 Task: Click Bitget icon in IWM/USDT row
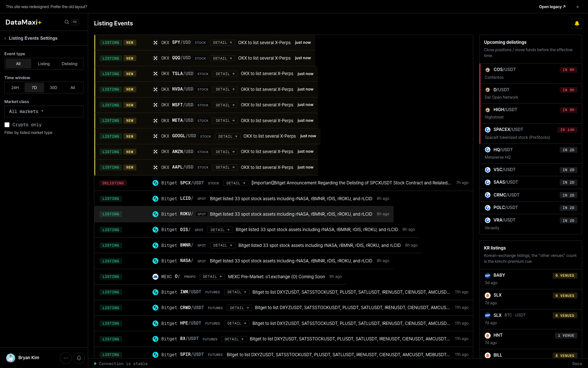click(155, 292)
